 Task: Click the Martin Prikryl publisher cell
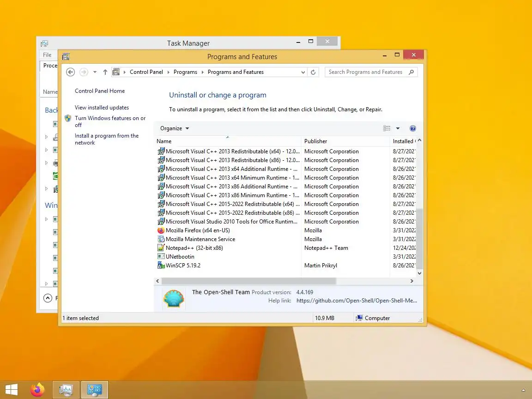(320, 266)
